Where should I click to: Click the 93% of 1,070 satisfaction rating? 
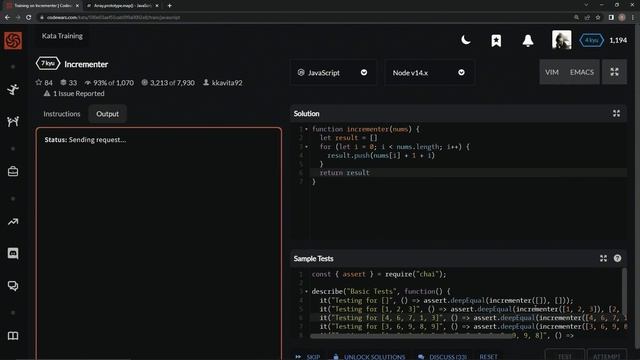tap(109, 83)
